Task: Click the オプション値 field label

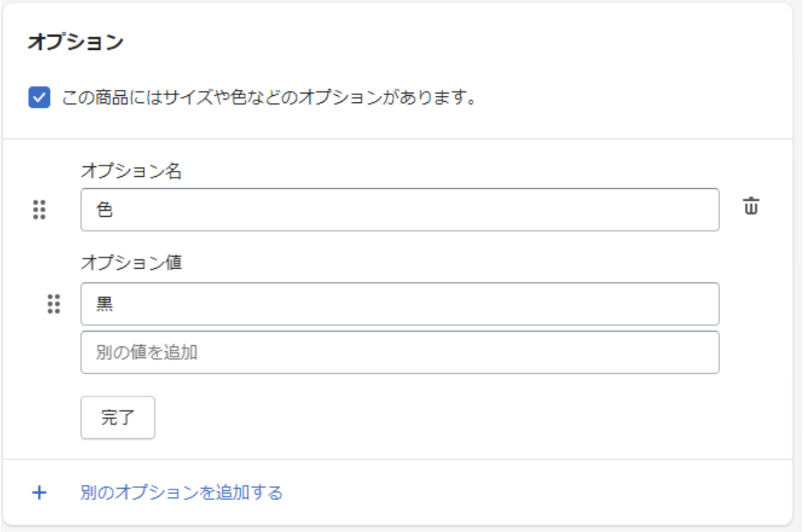Action: (x=131, y=263)
